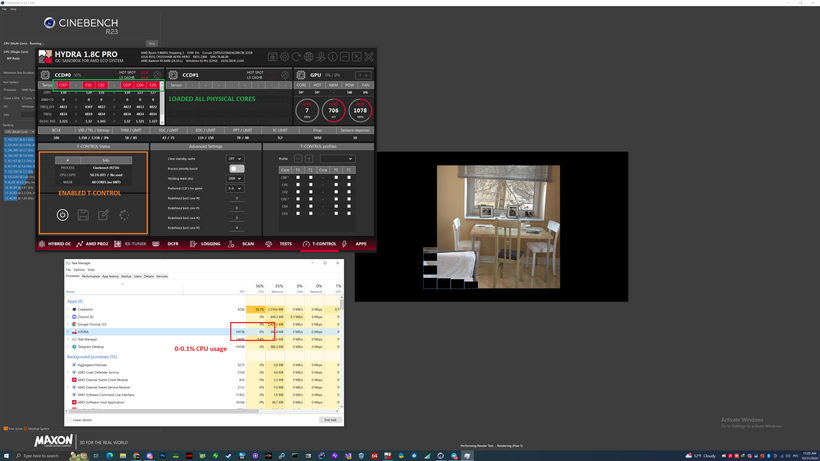This screenshot has height=461, width=820.
Task: Expand Telegram Desktop row in Task Manager
Action: pyautogui.click(x=68, y=347)
